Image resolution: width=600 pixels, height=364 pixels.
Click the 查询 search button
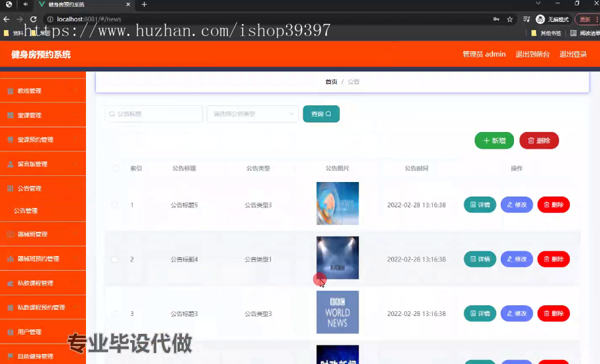tap(321, 114)
